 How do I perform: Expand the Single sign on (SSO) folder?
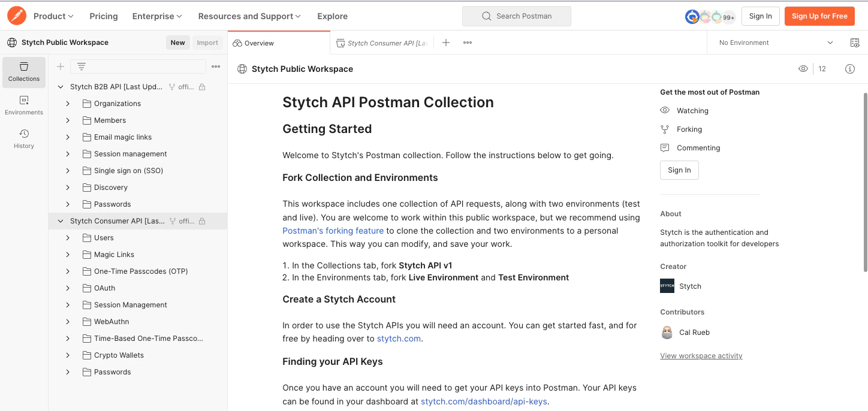pos(68,171)
